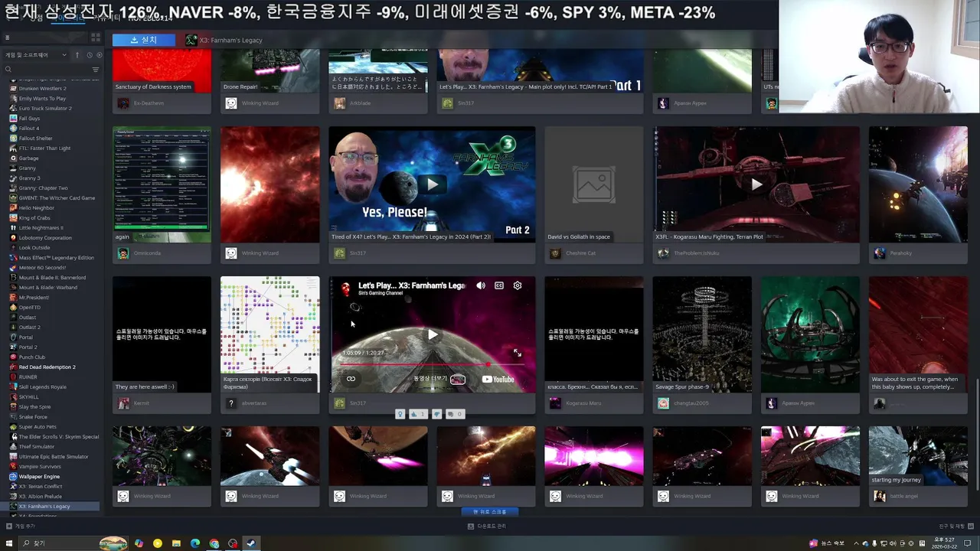Image resolution: width=980 pixels, height=551 pixels.
Task: Mute the embedded YouTube video
Action: point(480,285)
